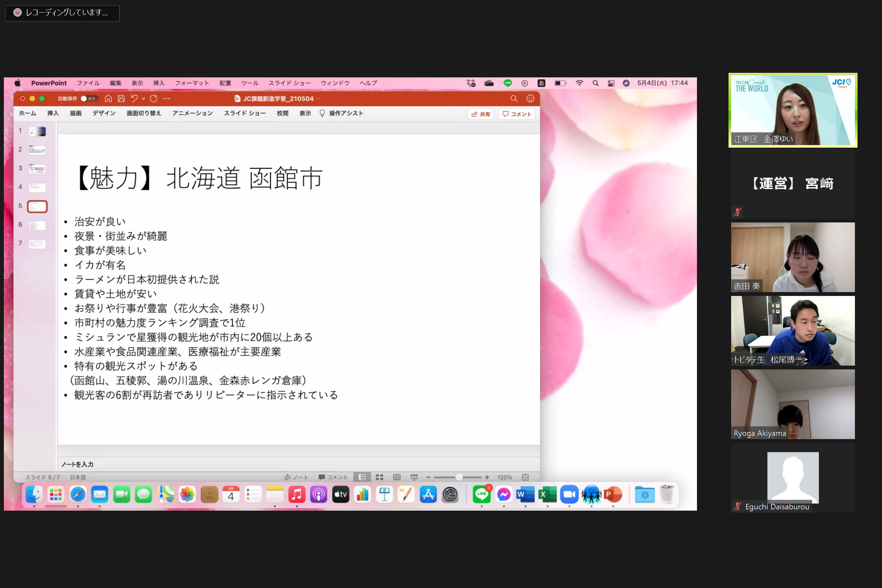Viewport: 882px width, 588px height.
Task: Open the アニメーション ribbon tab
Action: tap(192, 113)
